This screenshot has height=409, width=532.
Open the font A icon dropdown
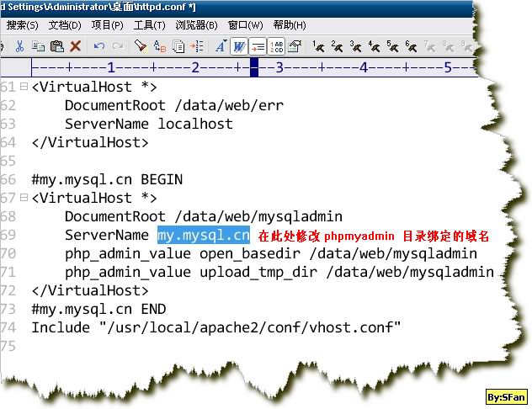221,46
